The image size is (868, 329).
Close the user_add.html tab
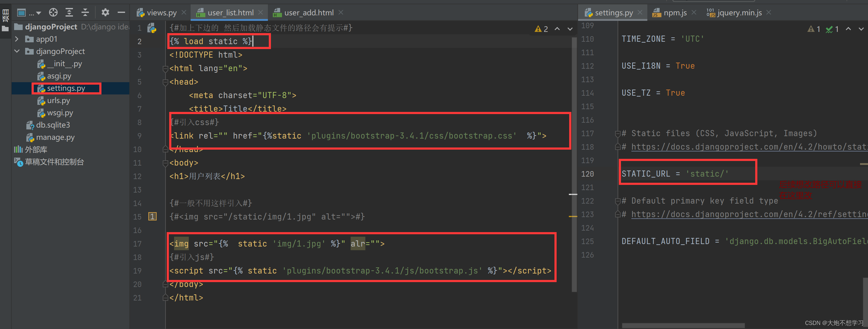(341, 13)
